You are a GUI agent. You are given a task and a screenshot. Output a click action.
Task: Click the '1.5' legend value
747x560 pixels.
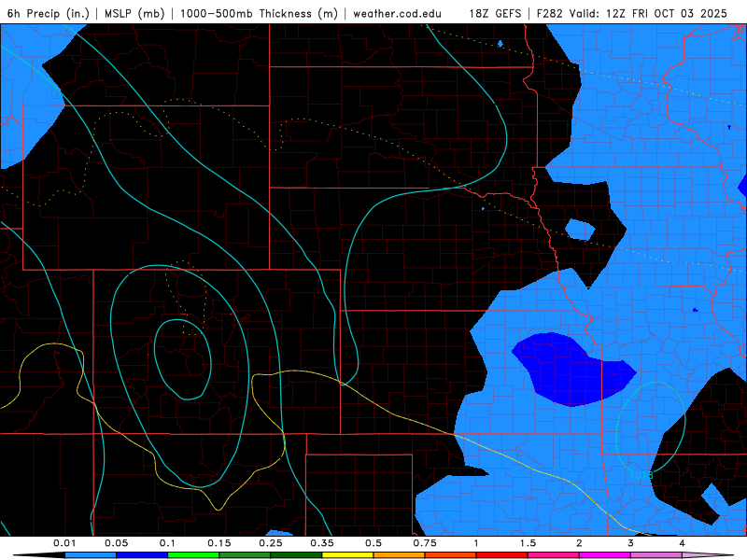coord(528,543)
